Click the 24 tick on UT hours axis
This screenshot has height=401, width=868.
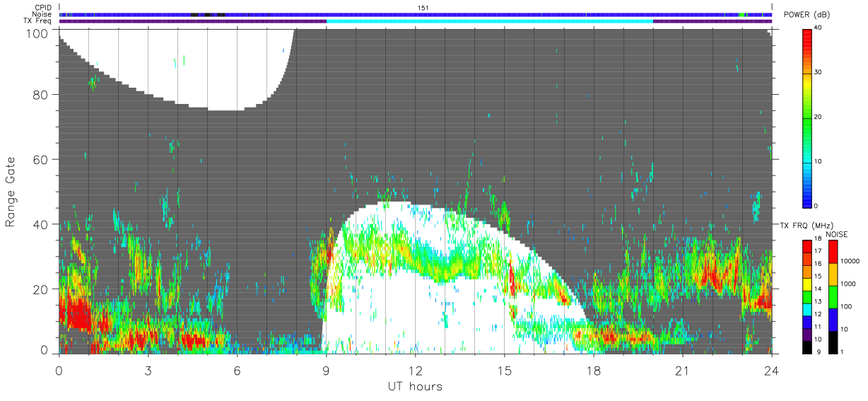(772, 371)
